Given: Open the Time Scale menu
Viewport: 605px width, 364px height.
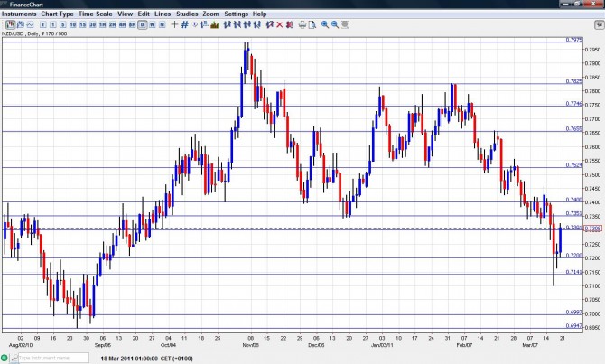Looking at the screenshot, I should click(x=96, y=14).
